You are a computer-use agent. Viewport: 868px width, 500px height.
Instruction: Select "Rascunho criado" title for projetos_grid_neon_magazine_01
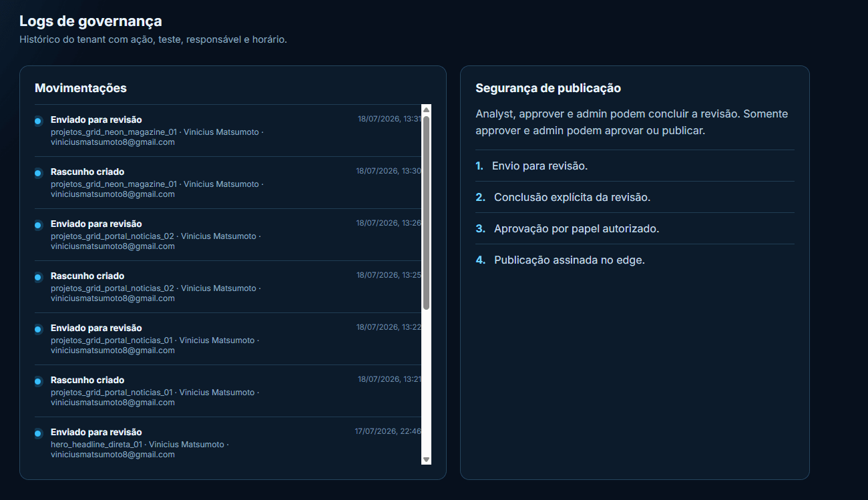(x=87, y=172)
